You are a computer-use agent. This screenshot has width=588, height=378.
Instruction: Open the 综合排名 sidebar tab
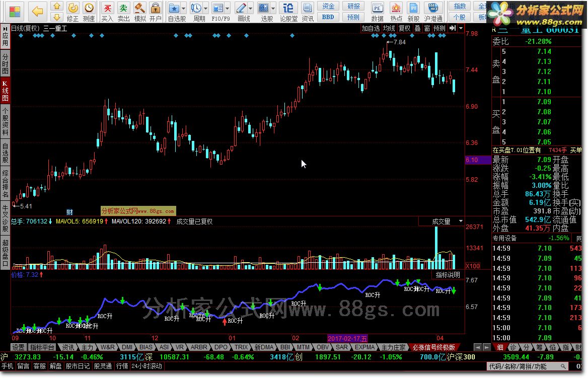click(x=5, y=184)
